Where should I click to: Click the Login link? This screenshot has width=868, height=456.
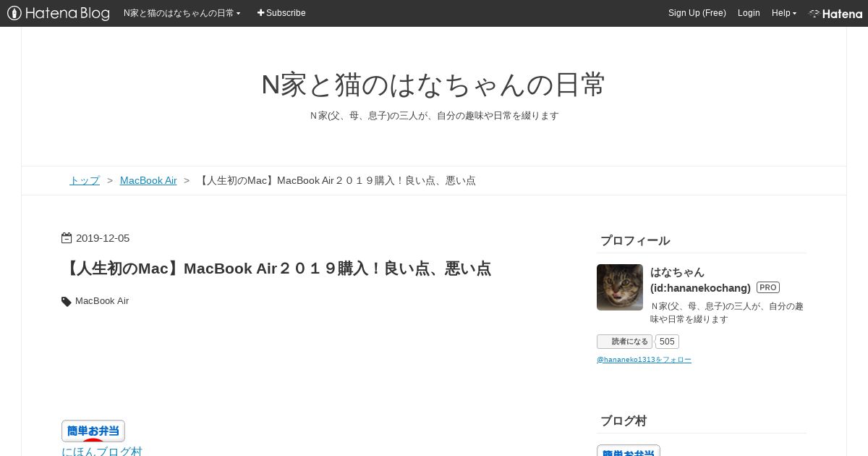749,13
